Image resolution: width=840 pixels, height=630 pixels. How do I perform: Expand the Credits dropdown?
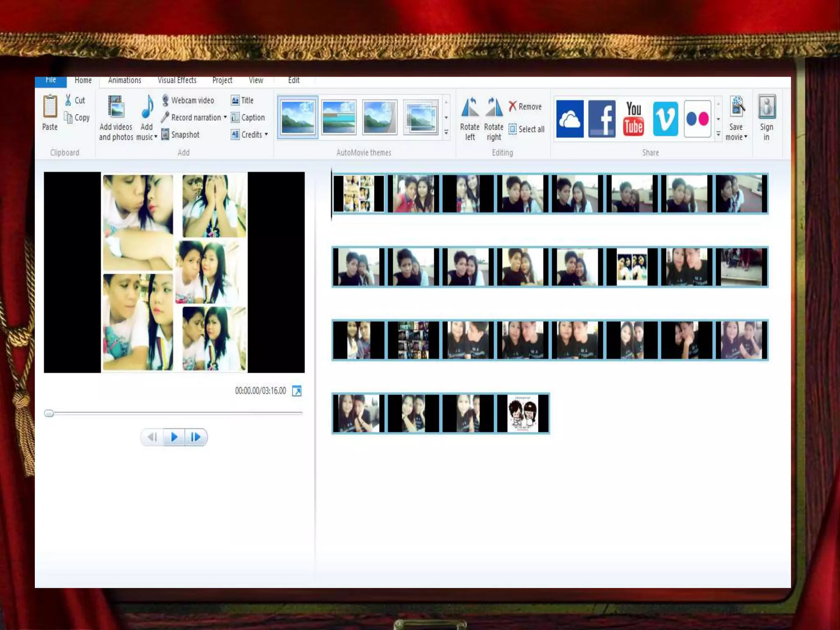coord(266,135)
